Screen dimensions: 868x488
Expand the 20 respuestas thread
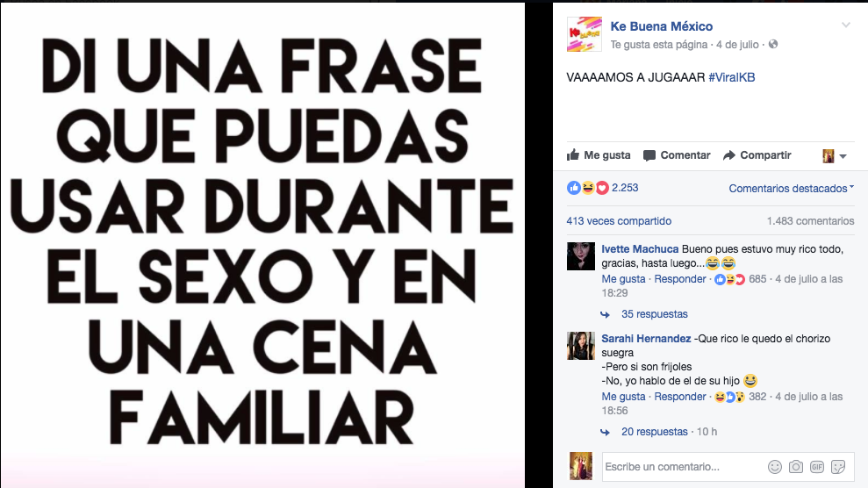655,432
